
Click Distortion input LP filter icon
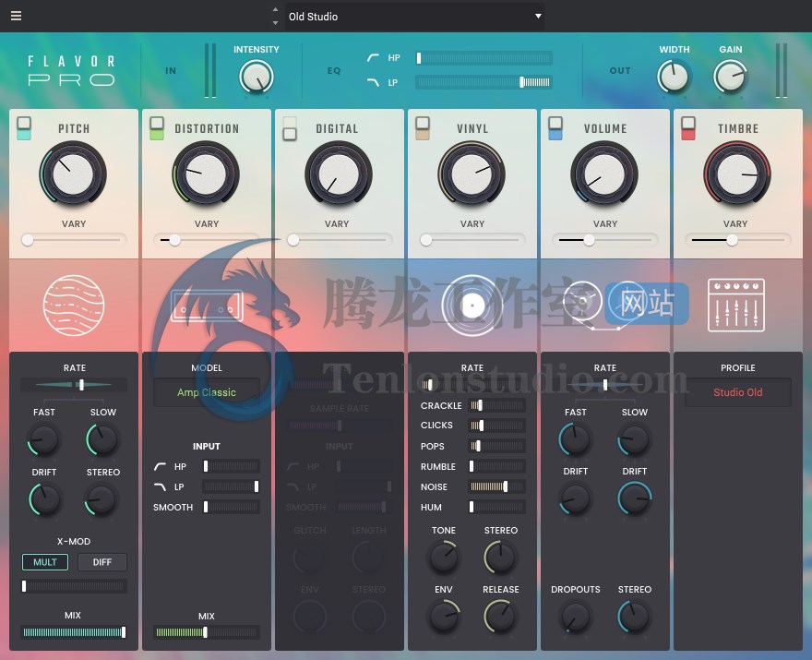(x=160, y=486)
